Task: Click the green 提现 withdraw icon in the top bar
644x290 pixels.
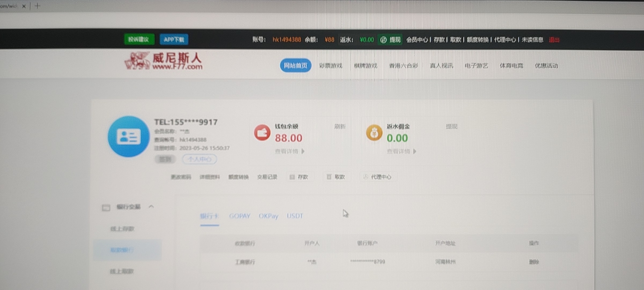Action: [x=383, y=40]
